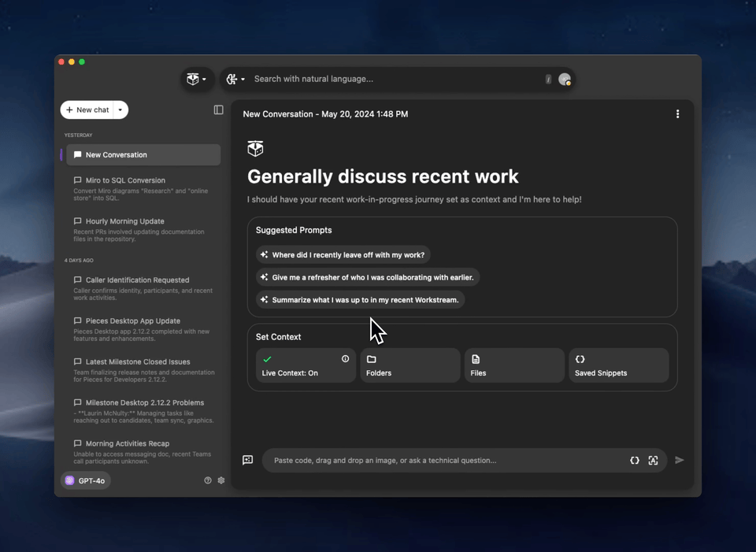
Task: Click the settings gear icon in sidebar footer
Action: pyautogui.click(x=221, y=480)
